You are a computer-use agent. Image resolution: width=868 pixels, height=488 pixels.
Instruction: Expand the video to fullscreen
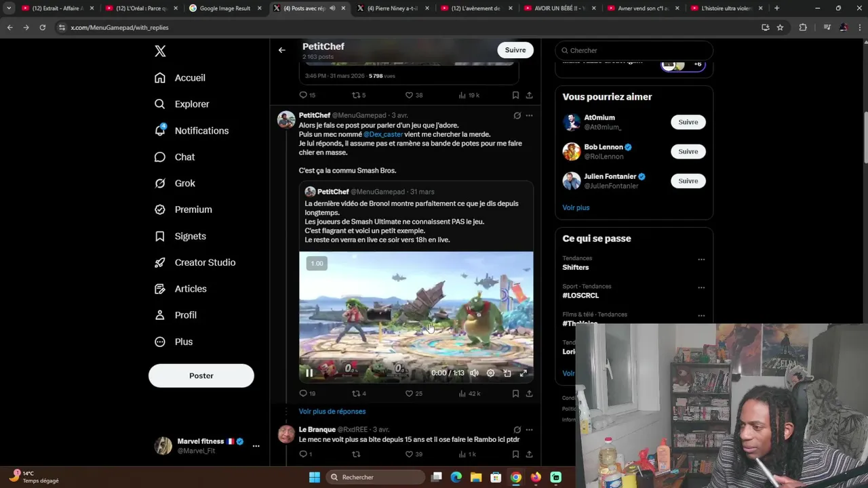[523, 373]
